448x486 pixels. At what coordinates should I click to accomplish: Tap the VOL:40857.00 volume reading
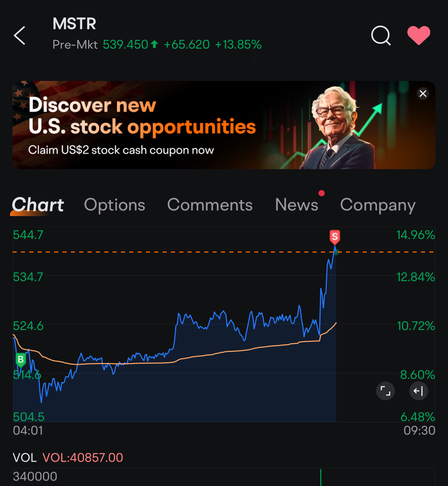pos(83,458)
